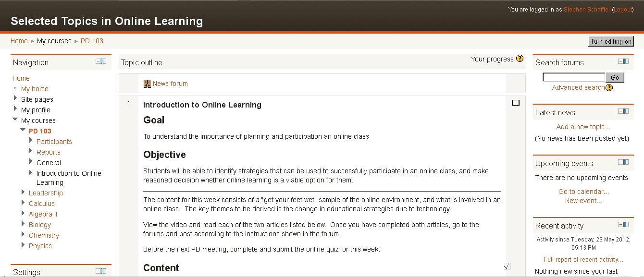Open the help icon beside Your progress

pos(520,59)
